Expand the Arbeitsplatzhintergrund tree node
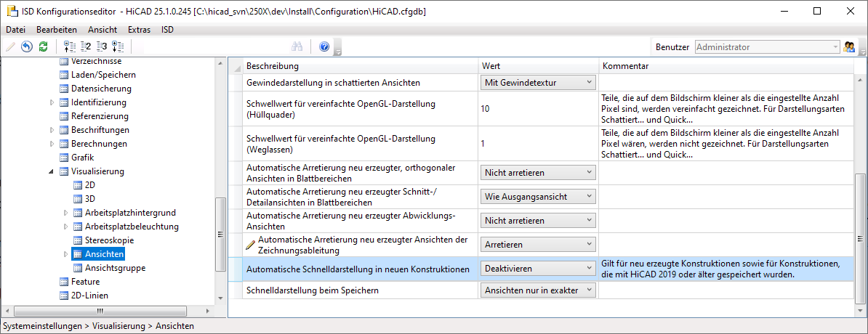This screenshot has width=868, height=334. [x=66, y=213]
